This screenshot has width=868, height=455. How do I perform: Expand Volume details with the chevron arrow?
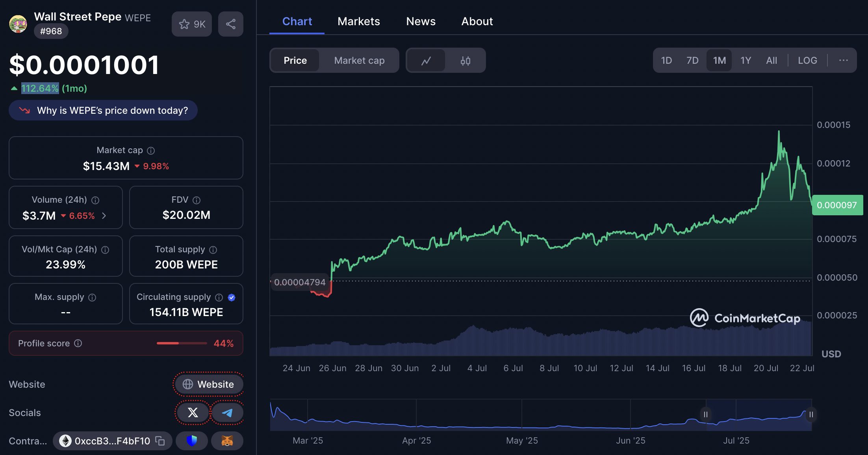tap(104, 216)
